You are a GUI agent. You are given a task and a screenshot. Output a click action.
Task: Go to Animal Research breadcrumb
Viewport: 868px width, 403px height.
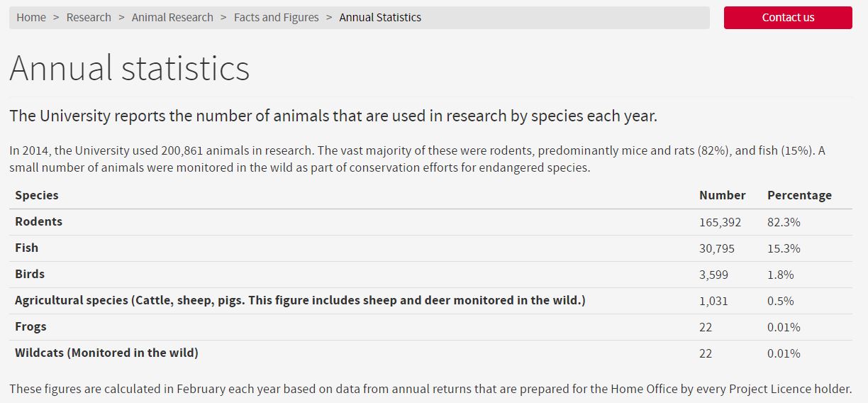coord(172,18)
